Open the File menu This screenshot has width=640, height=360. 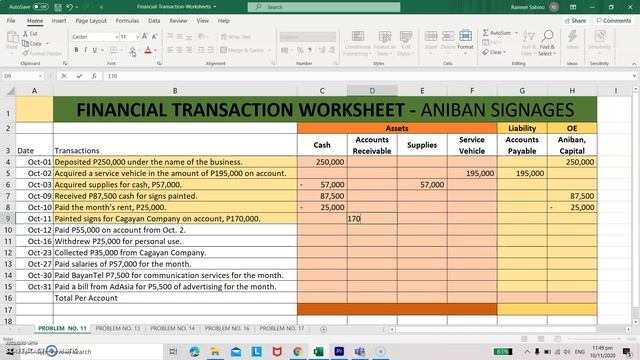(11, 20)
